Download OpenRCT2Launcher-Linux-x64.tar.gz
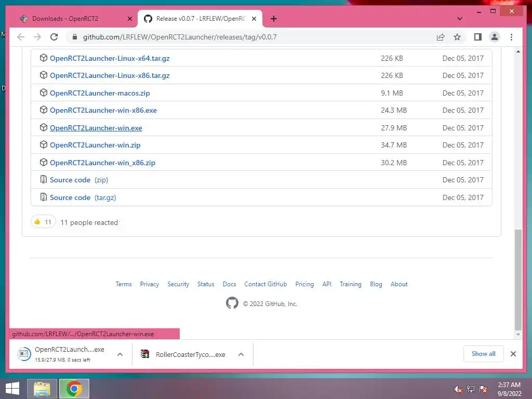This screenshot has width=532, height=399. [110, 58]
